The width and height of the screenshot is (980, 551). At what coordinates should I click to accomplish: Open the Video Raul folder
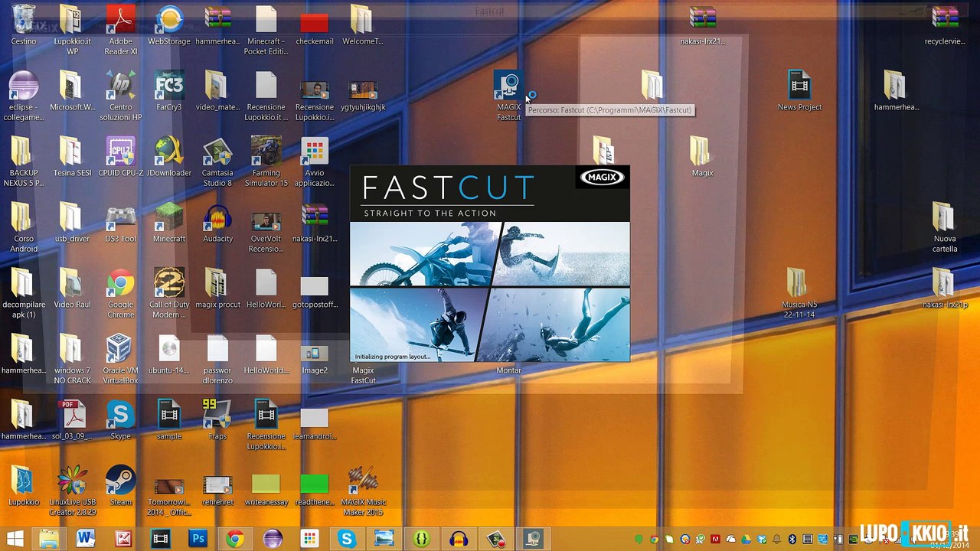[x=72, y=288]
